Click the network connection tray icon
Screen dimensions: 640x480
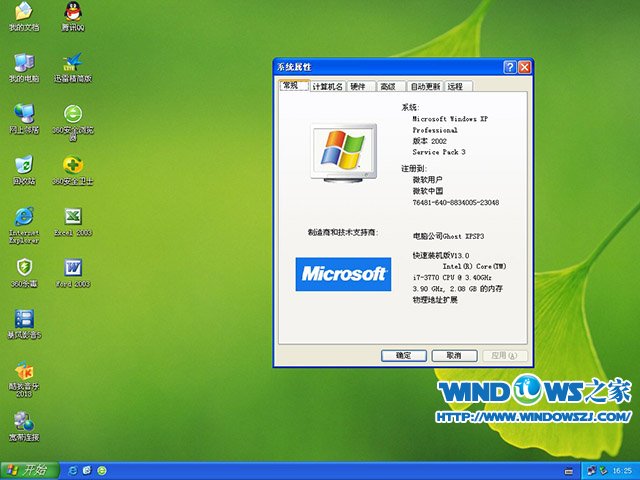pos(591,471)
